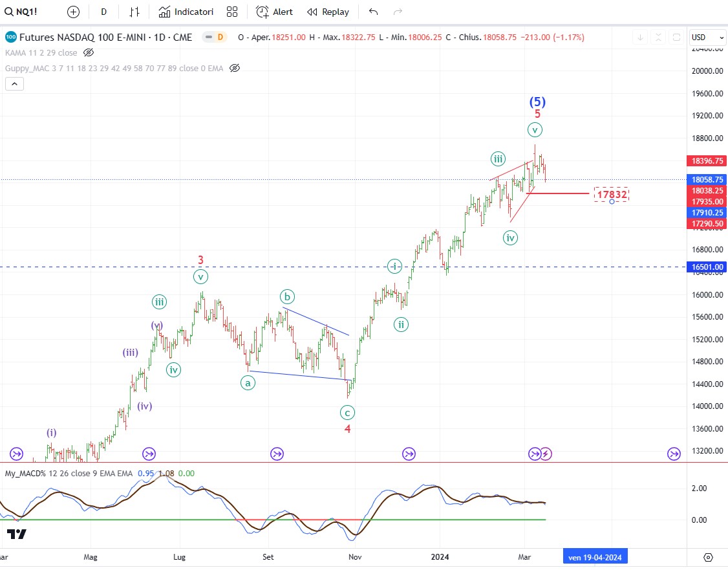Click the plus icon to compare symbols

tap(73, 12)
